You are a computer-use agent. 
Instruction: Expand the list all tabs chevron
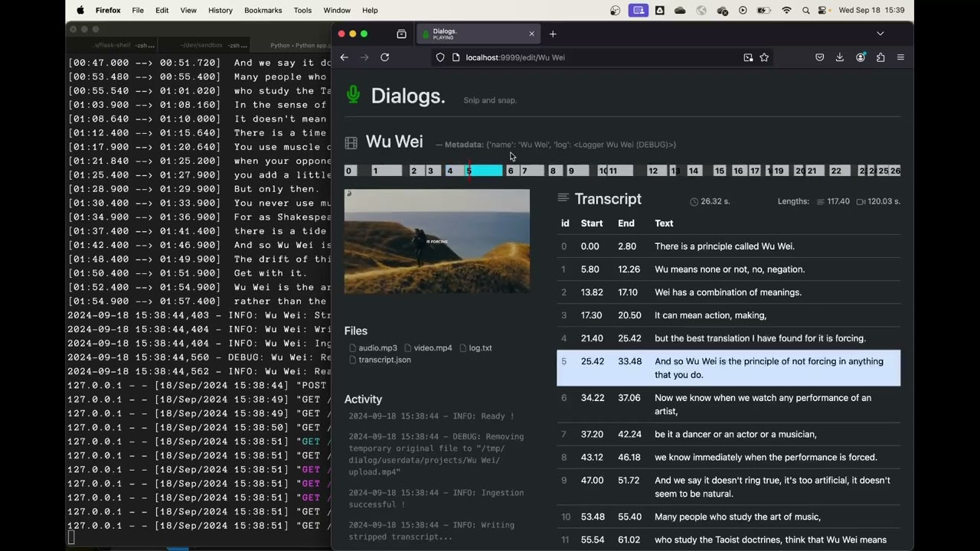(880, 34)
